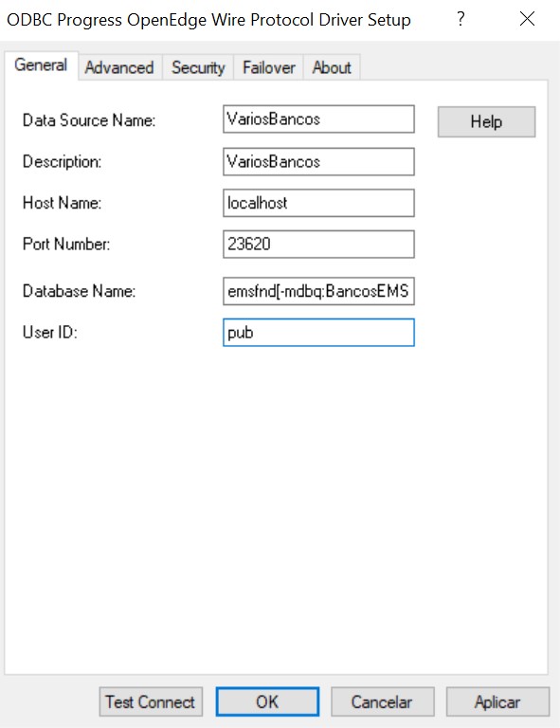560x728 pixels.
Task: Click the question mark help icon in title bar
Action: pos(461,19)
